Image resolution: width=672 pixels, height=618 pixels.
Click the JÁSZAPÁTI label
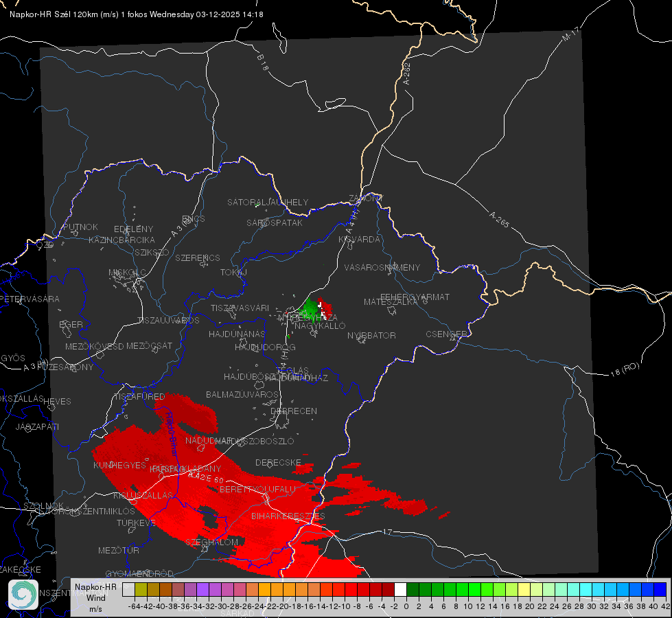37,426
